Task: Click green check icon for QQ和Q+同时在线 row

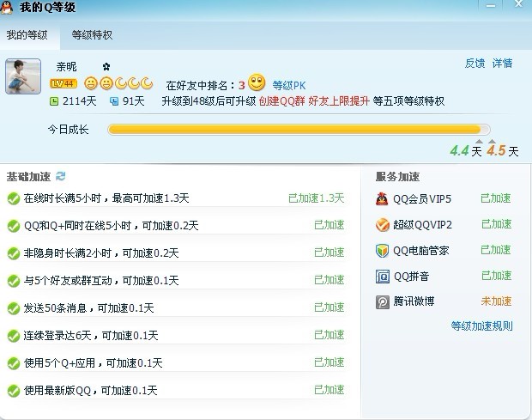Action: point(14,226)
